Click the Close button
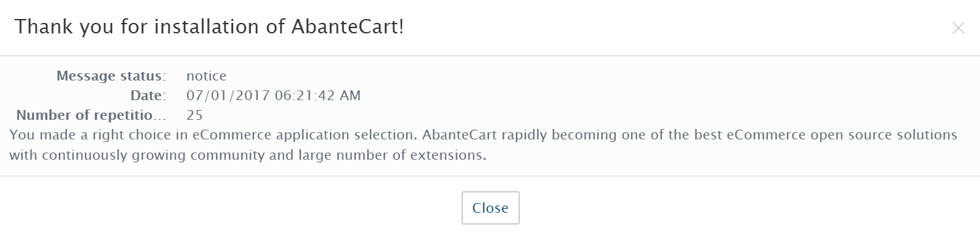Image resolution: width=980 pixels, height=237 pixels. [490, 208]
